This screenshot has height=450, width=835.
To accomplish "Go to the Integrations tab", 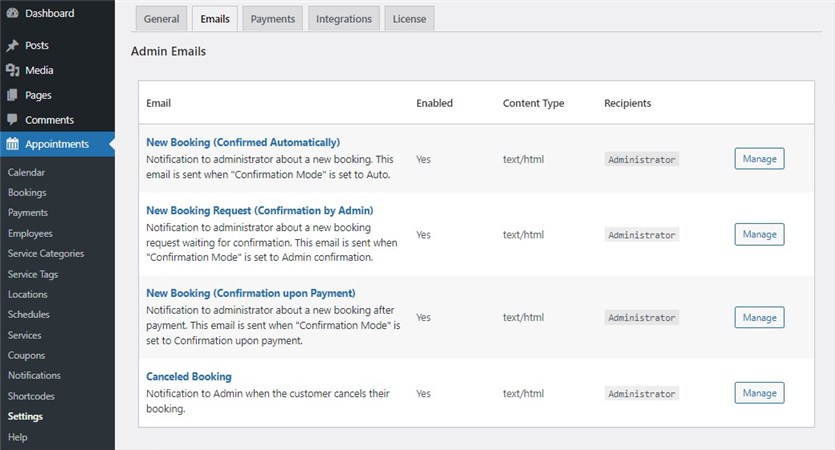I will (344, 19).
